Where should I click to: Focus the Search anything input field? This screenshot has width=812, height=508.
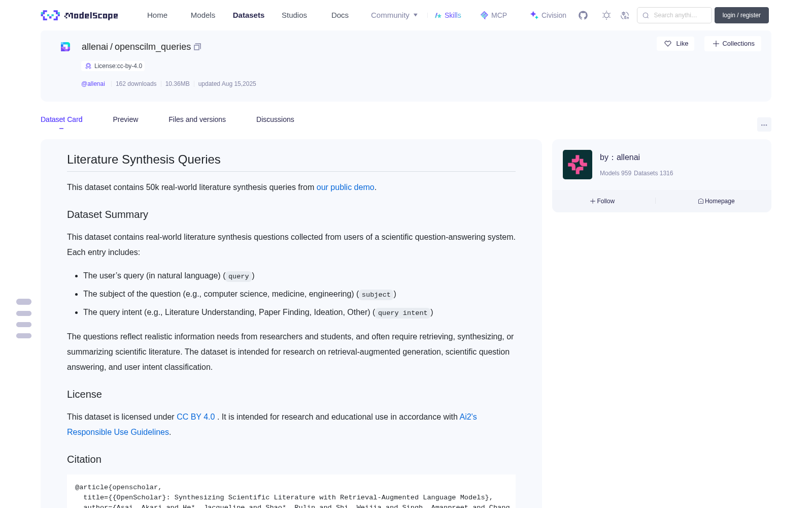click(674, 15)
